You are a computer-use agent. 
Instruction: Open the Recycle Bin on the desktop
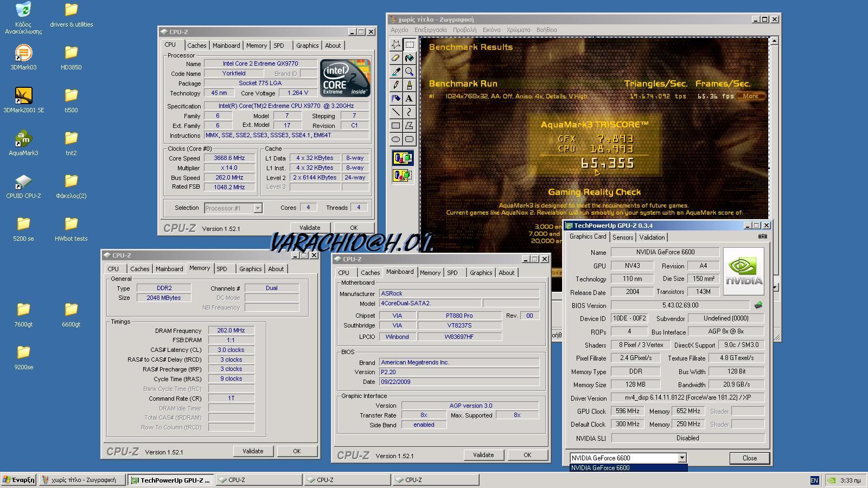23,18
